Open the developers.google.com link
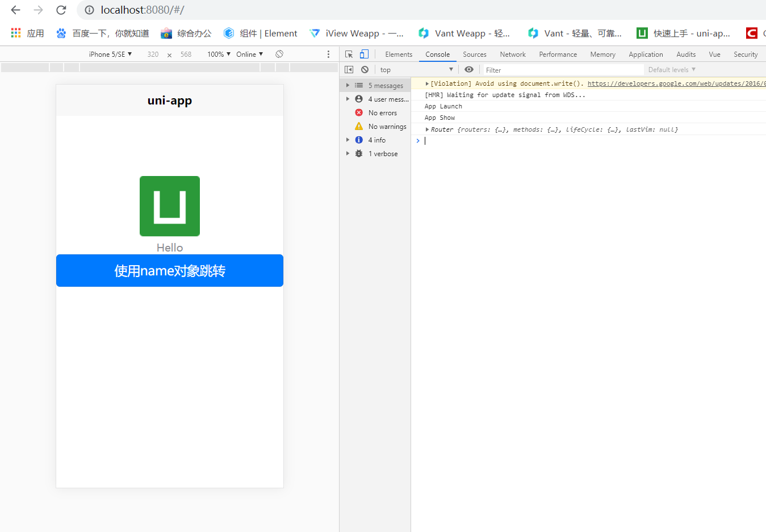Viewport: 766px width, 532px height. pos(676,83)
